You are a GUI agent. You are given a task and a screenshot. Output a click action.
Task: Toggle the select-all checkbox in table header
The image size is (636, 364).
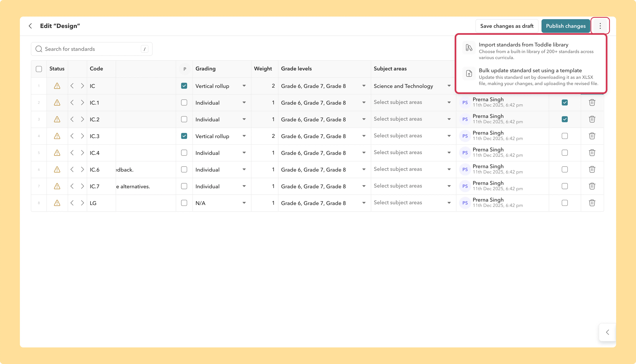coord(39,69)
